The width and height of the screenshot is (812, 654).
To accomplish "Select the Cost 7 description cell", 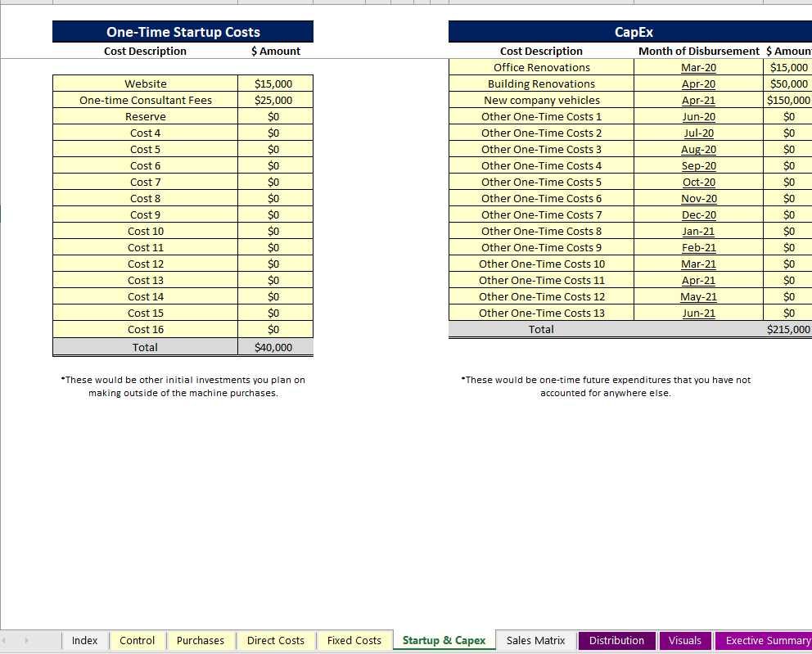I will 146,182.
